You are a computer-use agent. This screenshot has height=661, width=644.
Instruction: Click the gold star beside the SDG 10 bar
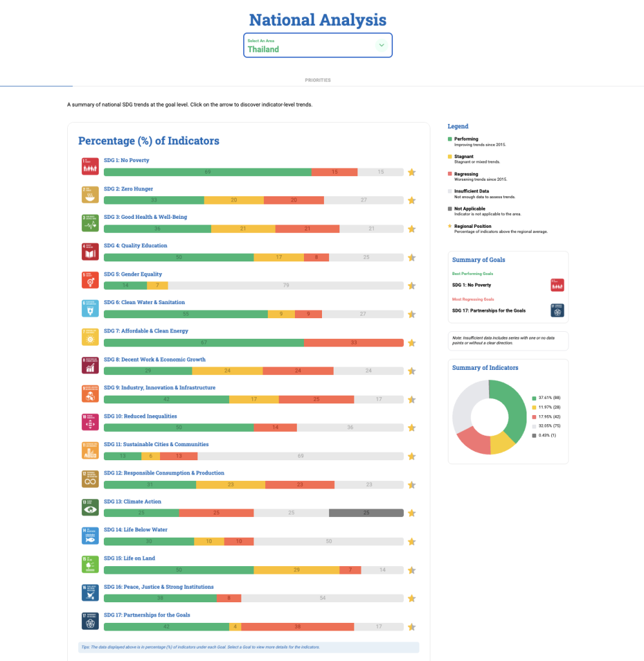[x=412, y=428]
